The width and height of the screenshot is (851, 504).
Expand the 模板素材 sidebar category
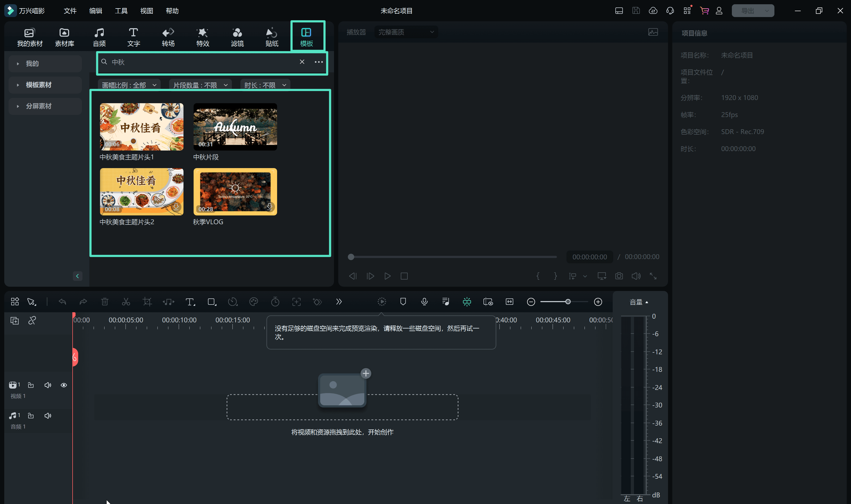tap(38, 85)
